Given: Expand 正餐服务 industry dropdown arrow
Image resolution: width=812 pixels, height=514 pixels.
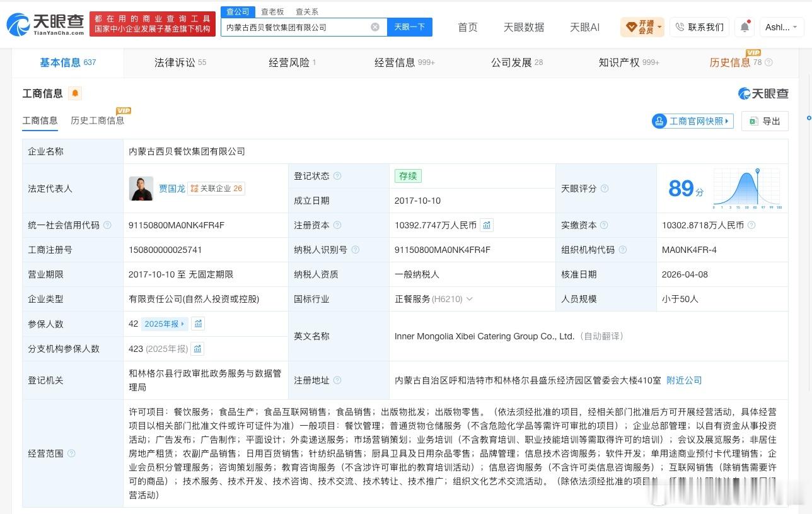Looking at the screenshot, I should tap(468, 299).
